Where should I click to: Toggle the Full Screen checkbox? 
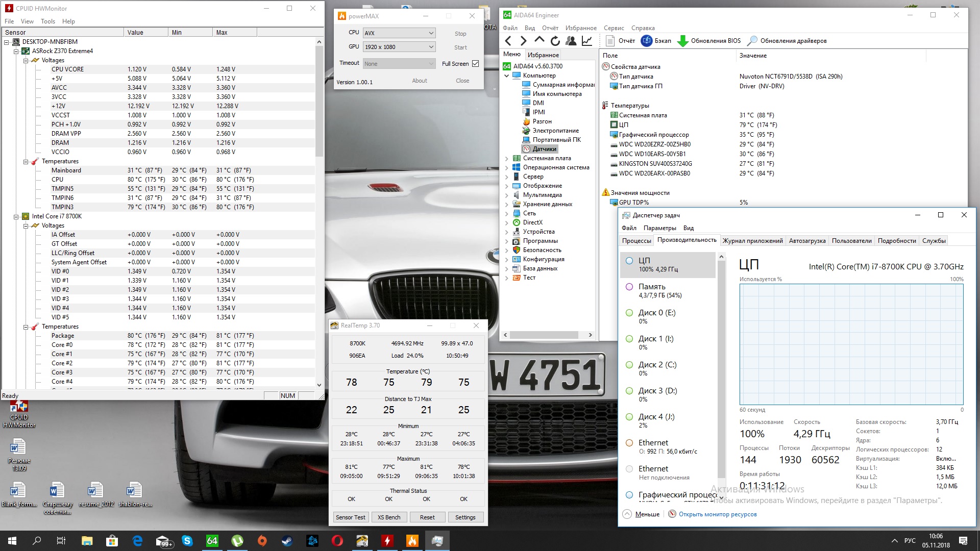476,64
